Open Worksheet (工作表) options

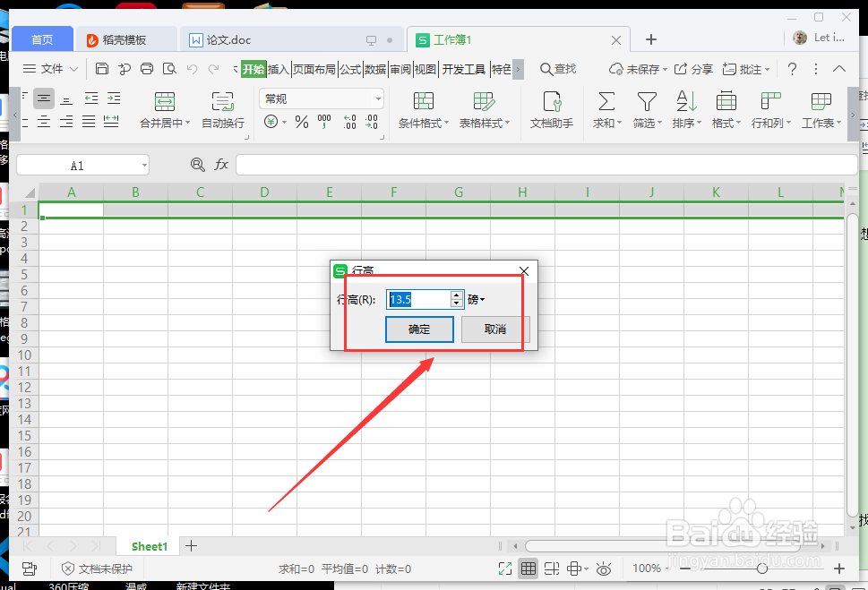(x=821, y=110)
